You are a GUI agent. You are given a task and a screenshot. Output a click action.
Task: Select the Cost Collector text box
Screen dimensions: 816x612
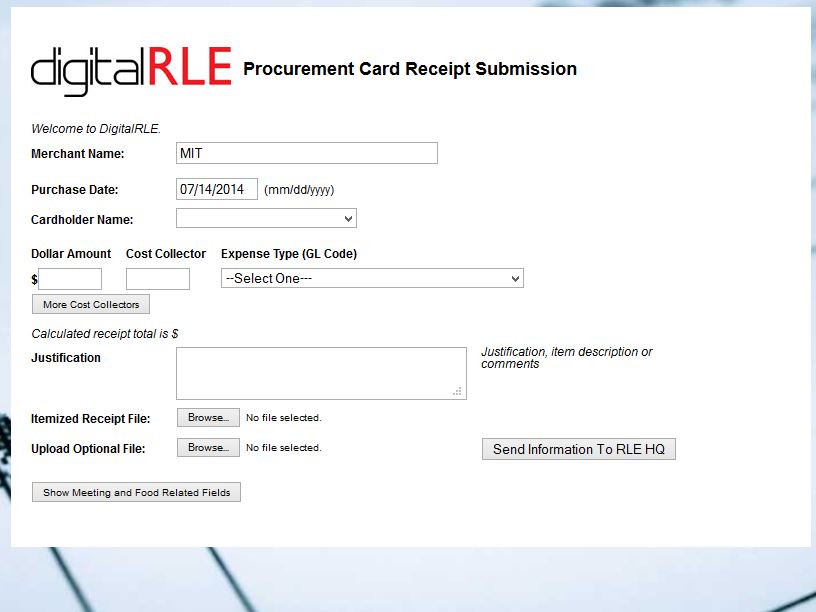tap(157, 279)
